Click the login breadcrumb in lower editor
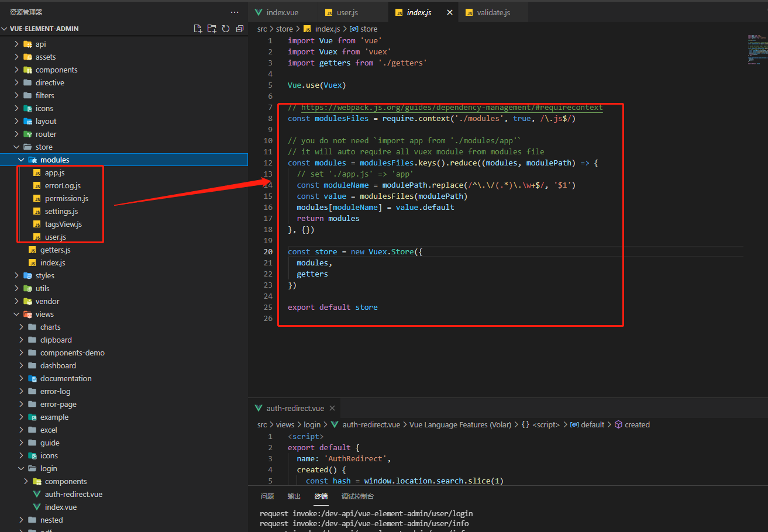This screenshot has width=768, height=532. tap(312, 424)
